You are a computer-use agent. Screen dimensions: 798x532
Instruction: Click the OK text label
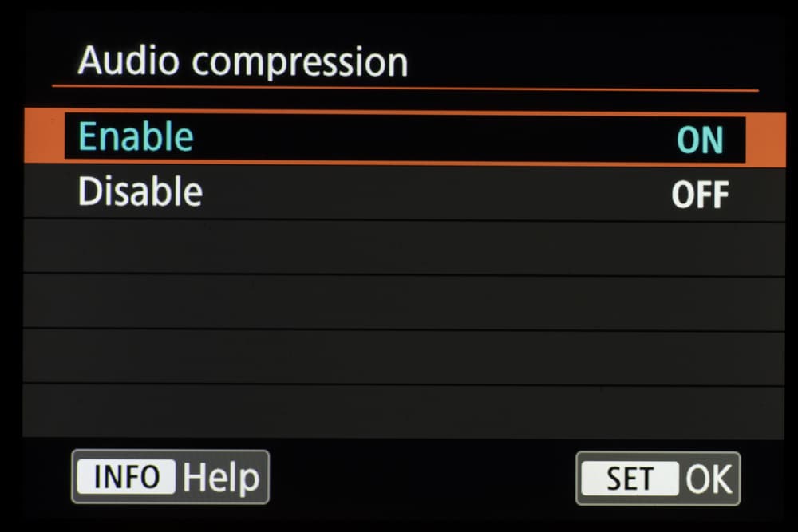tap(709, 479)
